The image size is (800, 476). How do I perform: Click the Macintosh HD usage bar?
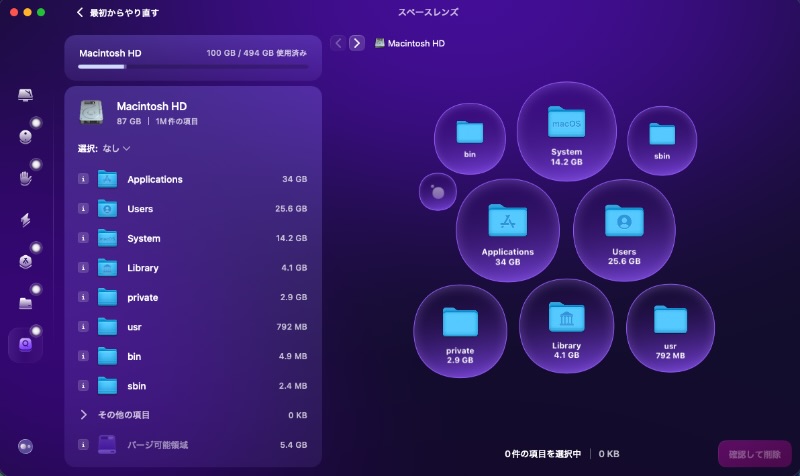point(193,66)
